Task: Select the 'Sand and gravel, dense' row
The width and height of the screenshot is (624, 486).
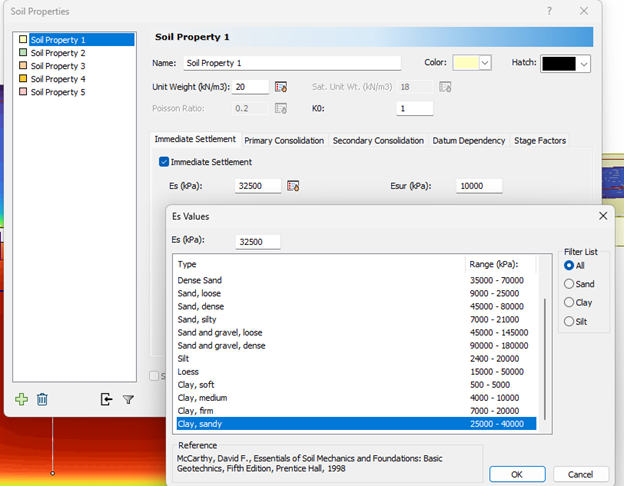Action: pos(356,345)
